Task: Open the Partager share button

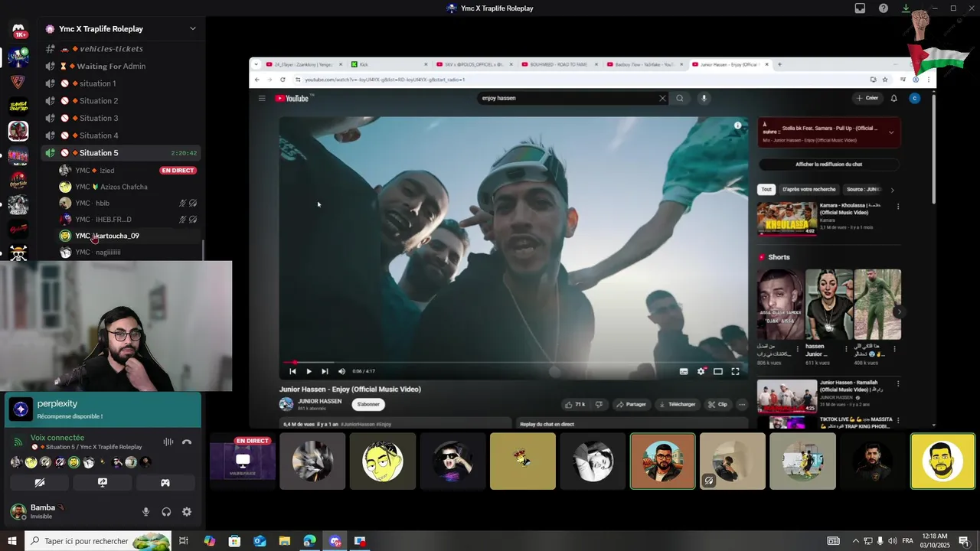Action: pos(630,404)
